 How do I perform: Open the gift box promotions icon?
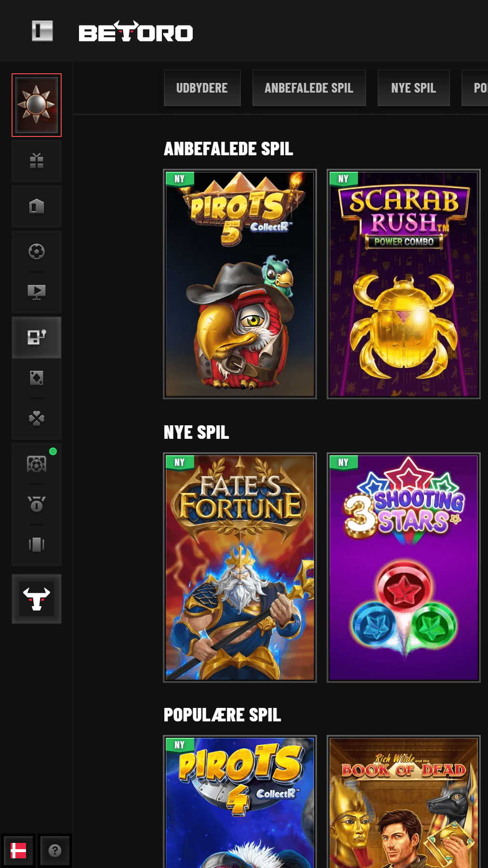click(x=37, y=161)
